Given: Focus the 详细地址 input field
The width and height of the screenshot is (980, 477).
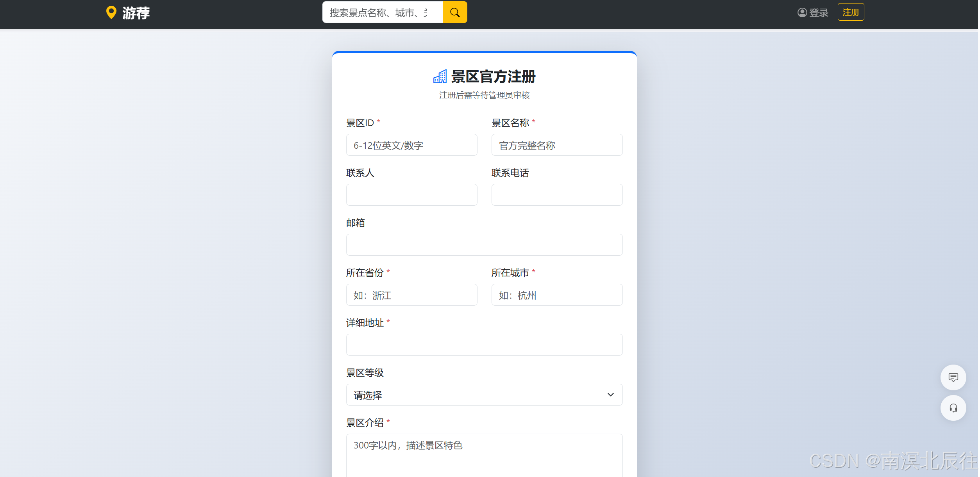Looking at the screenshot, I should coord(484,345).
